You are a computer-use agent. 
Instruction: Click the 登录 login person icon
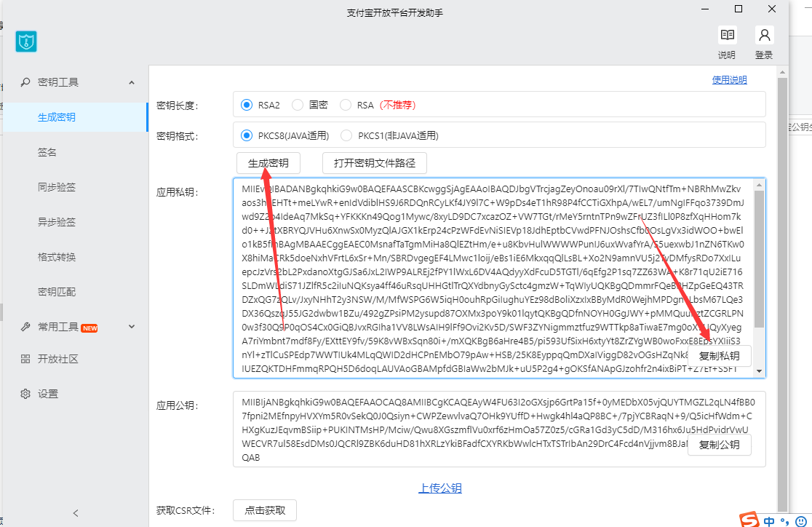[763, 33]
